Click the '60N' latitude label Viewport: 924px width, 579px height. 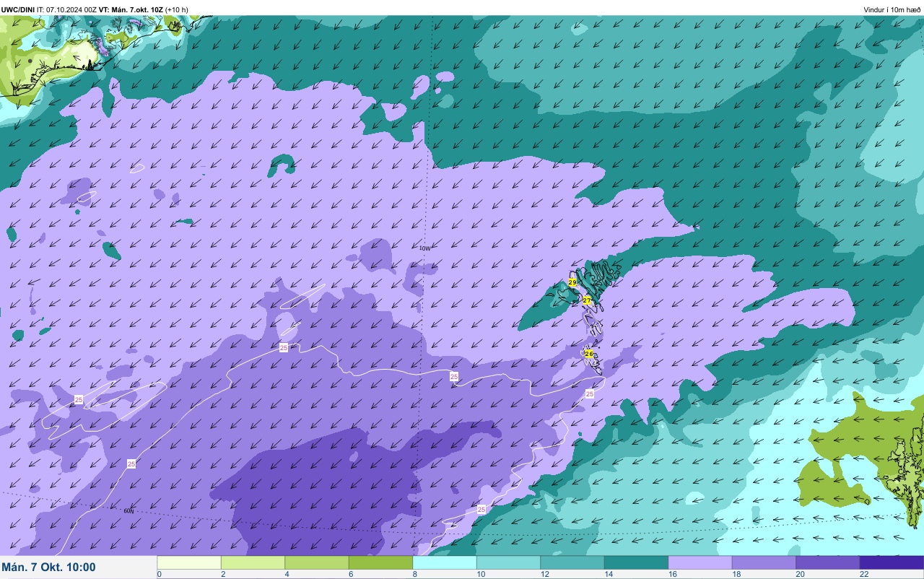pos(128,511)
